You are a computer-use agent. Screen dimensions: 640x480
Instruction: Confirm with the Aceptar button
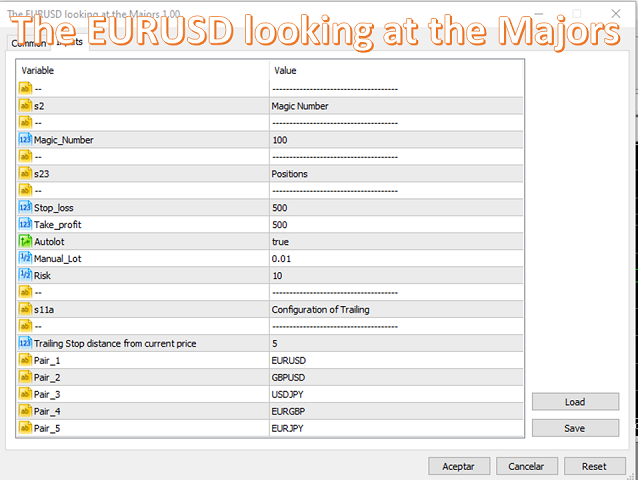tap(459, 466)
